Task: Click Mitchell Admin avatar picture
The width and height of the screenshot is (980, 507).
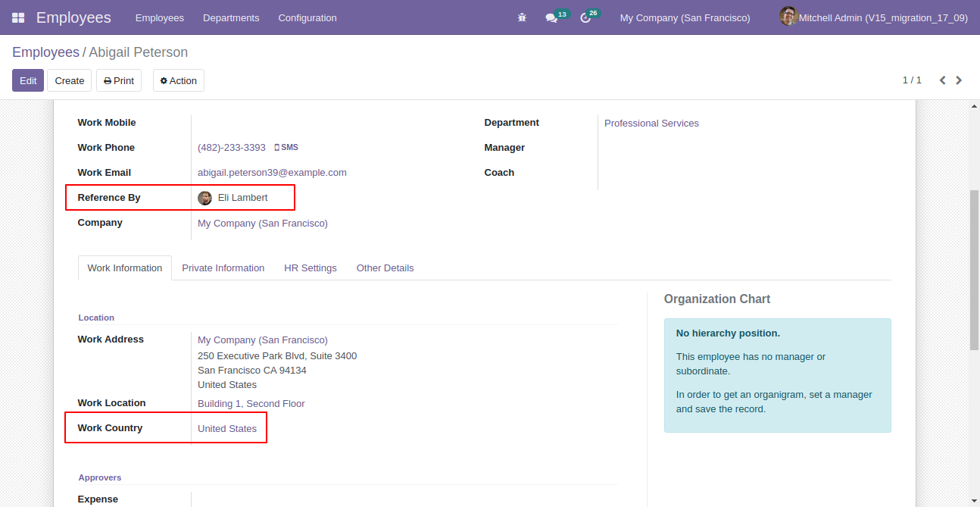Action: (788, 17)
